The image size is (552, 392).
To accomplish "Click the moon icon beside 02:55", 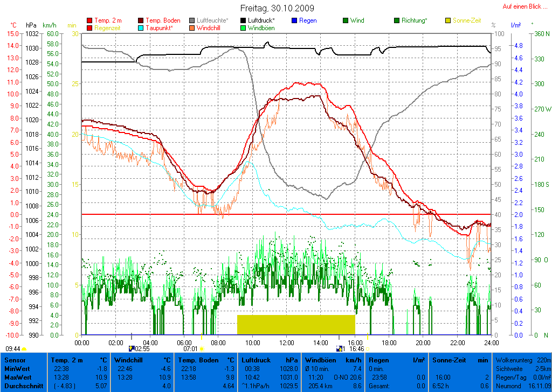I will [x=131, y=349].
